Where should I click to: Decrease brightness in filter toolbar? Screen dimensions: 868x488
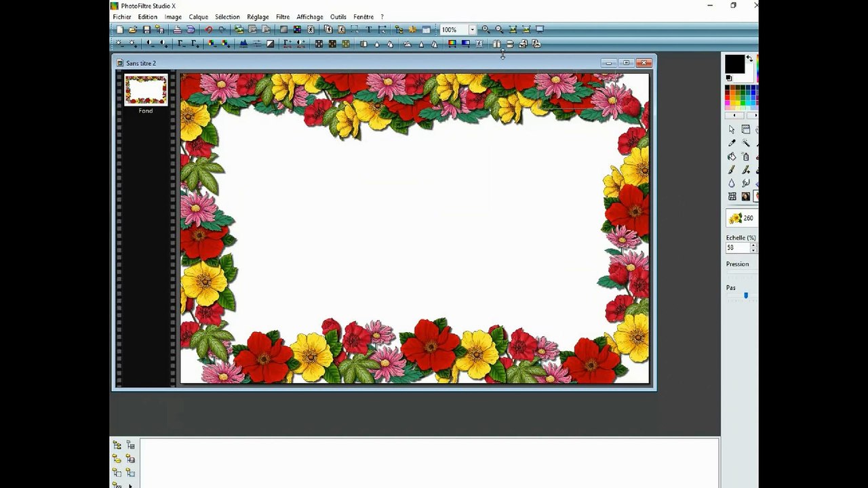point(120,43)
